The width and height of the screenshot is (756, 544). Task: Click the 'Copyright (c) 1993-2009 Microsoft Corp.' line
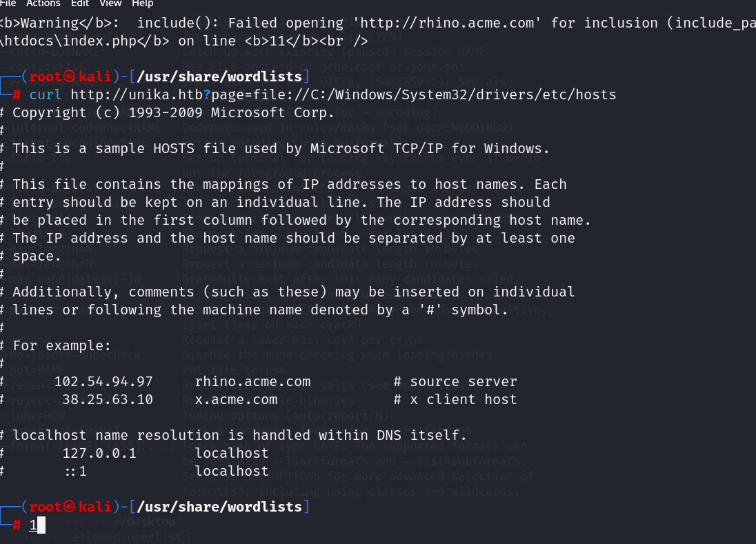(x=173, y=113)
